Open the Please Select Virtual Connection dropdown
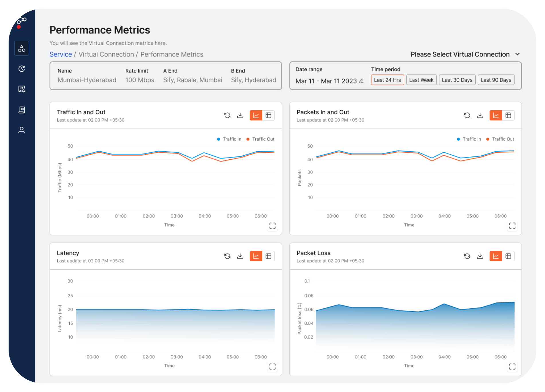This screenshot has width=545, height=392. click(465, 54)
